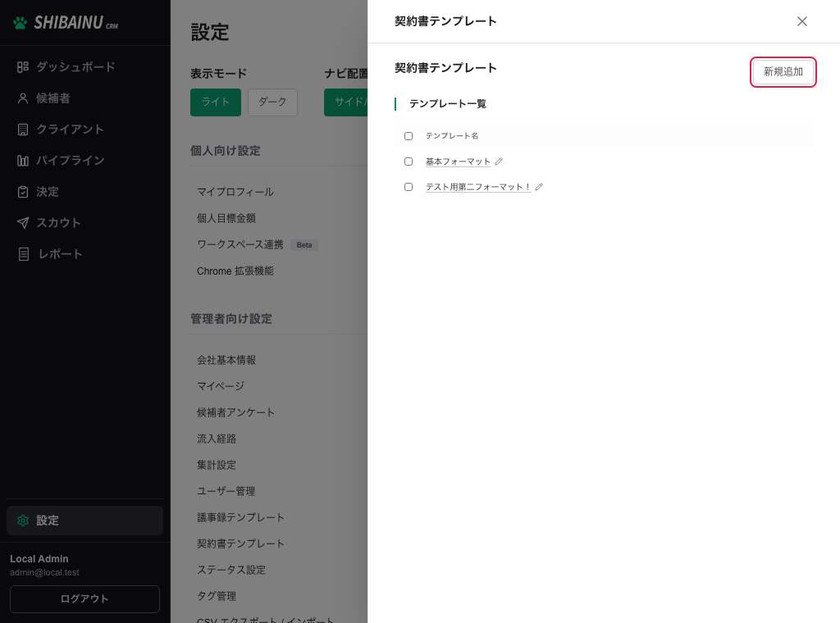Check the テスト用第二フォーマット！ row checkbox

(x=409, y=187)
